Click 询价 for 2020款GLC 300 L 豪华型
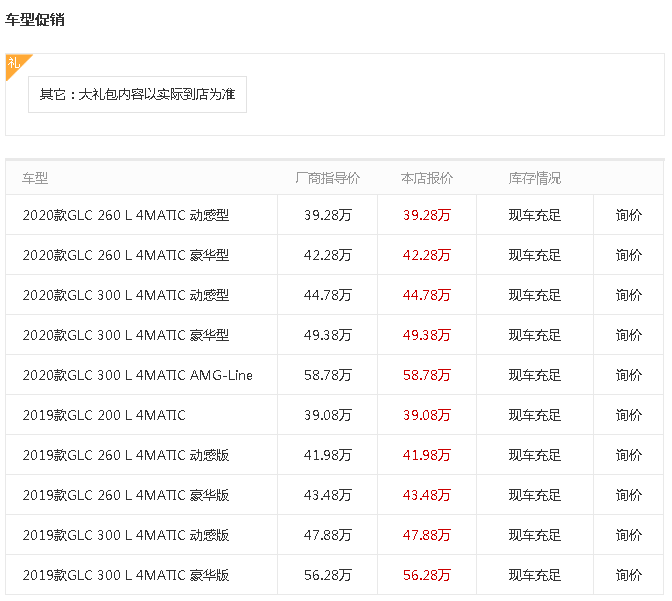The image size is (672, 601). coord(629,335)
